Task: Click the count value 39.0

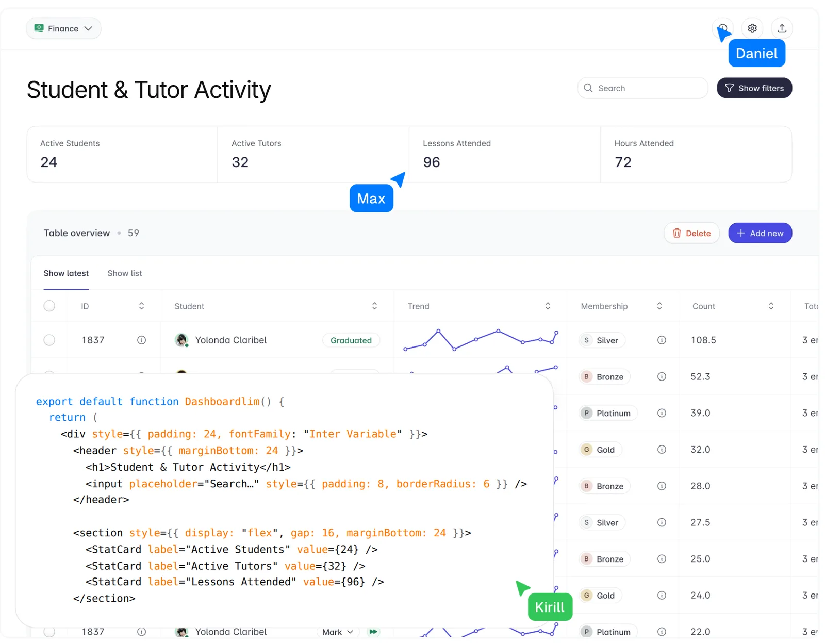Action: (x=700, y=413)
